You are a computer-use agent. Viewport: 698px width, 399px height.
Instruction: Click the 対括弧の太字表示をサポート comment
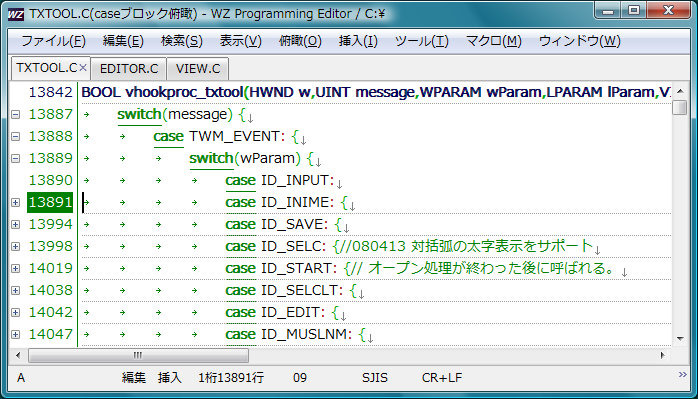pyautogui.click(x=502, y=246)
